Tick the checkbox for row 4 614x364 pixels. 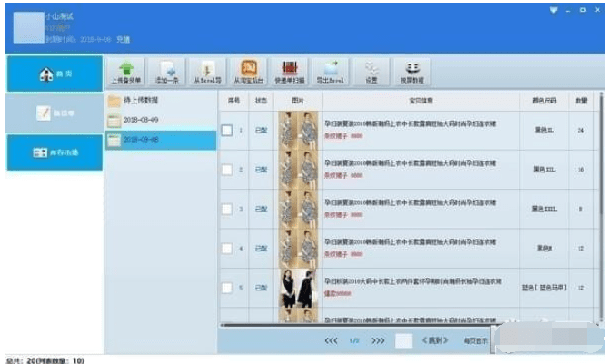click(227, 249)
